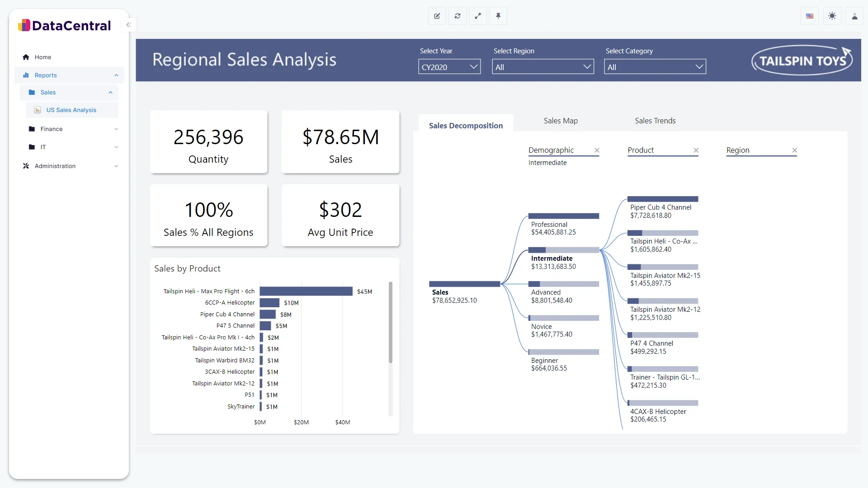Click the refresh report icon

pyautogui.click(x=458, y=16)
